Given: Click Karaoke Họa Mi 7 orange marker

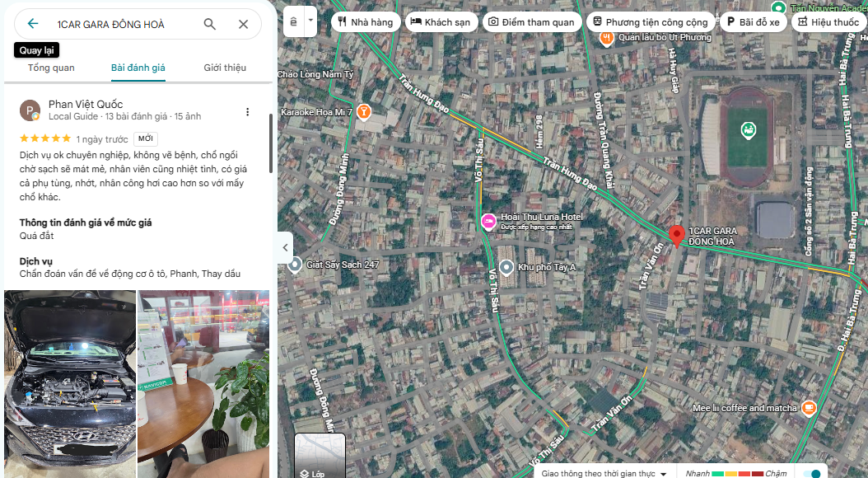Looking at the screenshot, I should tap(363, 112).
